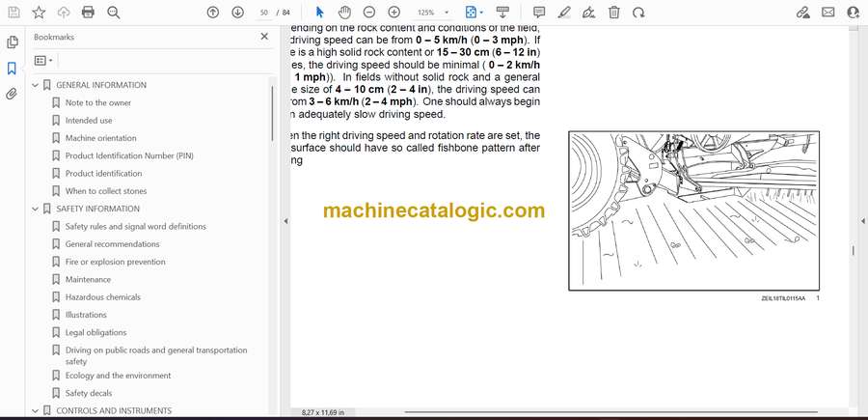Open the Sign document tool
Image resolution: width=868 pixels, height=420 pixels.
click(589, 13)
